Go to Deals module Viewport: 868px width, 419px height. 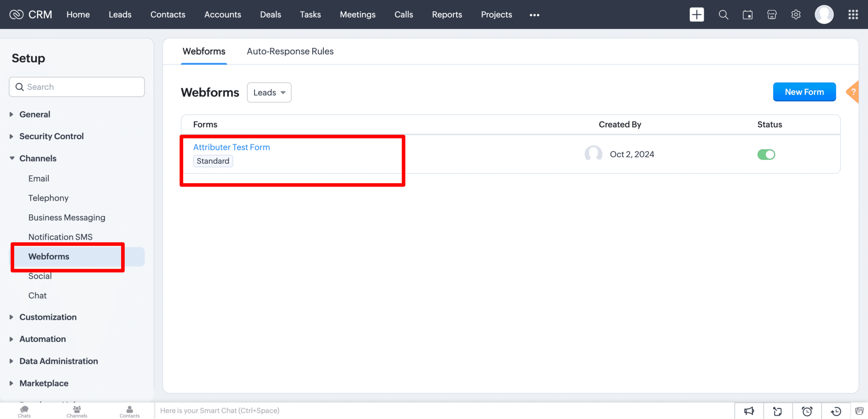(x=270, y=15)
